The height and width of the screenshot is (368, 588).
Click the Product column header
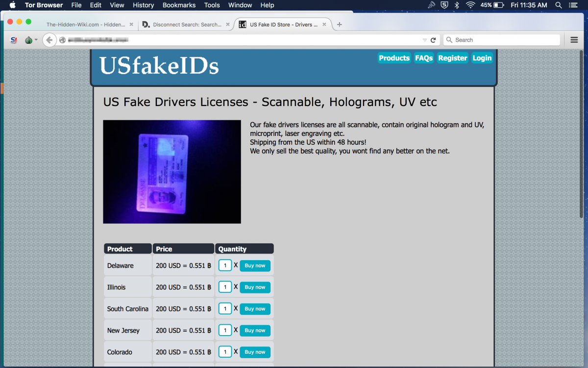tap(128, 249)
